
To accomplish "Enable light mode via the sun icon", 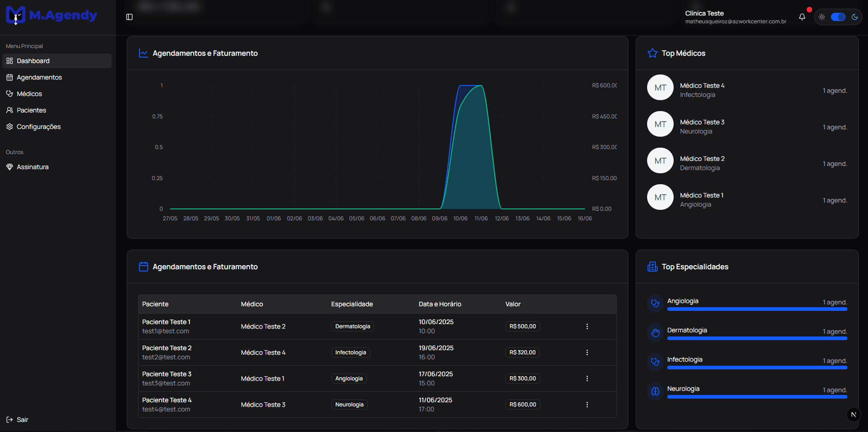I will [x=822, y=16].
